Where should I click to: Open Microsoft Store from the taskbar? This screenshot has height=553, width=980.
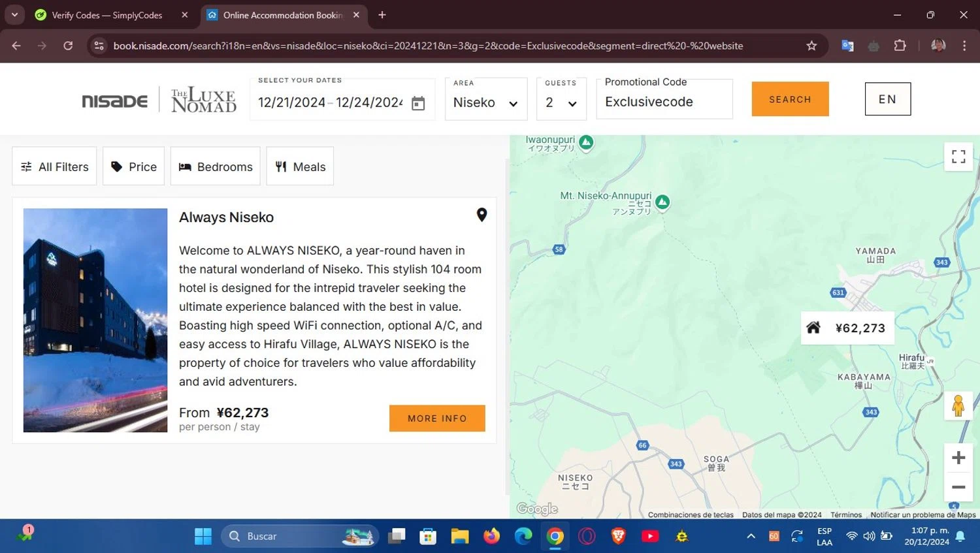428,536
